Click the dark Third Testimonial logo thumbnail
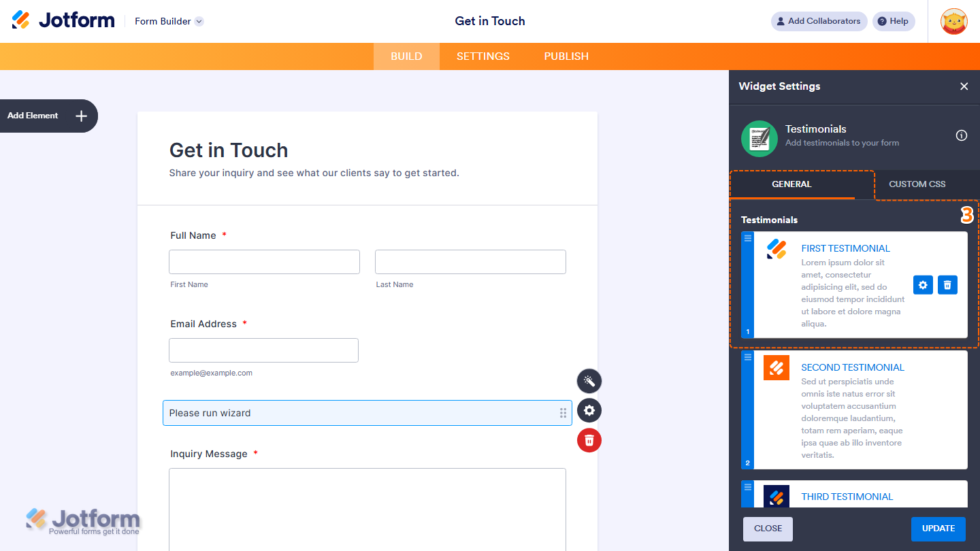This screenshot has height=551, width=980. pos(777,497)
